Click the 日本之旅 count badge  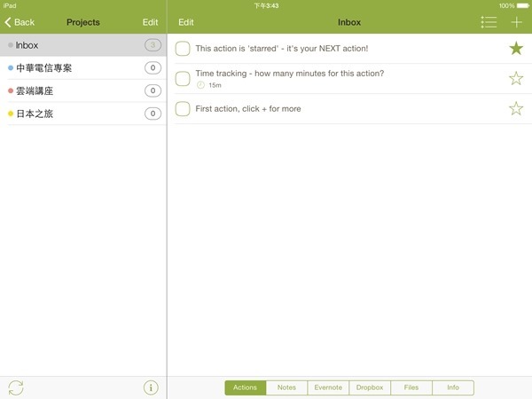click(153, 113)
